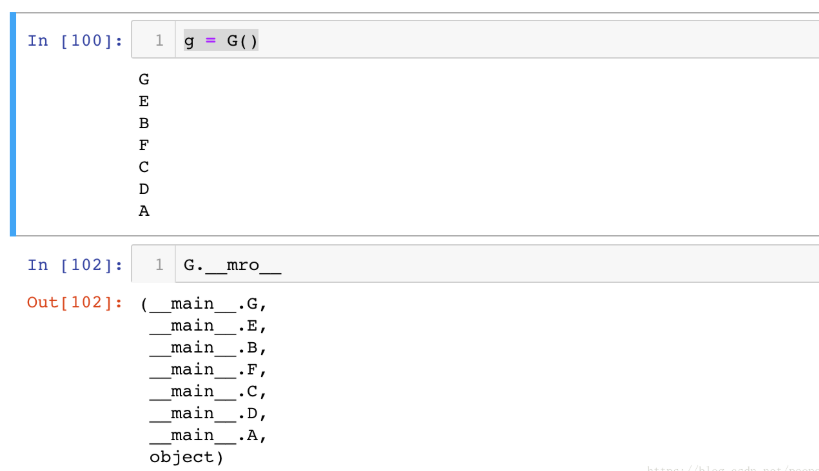The height and width of the screenshot is (471, 819).
Task: Click 'object)' at end of output
Action: coord(186,457)
